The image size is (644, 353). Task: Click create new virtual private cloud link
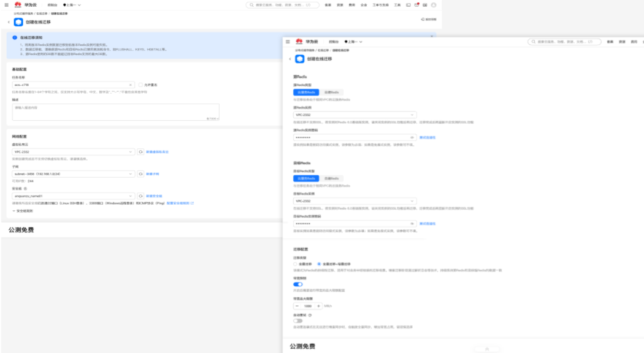(157, 152)
